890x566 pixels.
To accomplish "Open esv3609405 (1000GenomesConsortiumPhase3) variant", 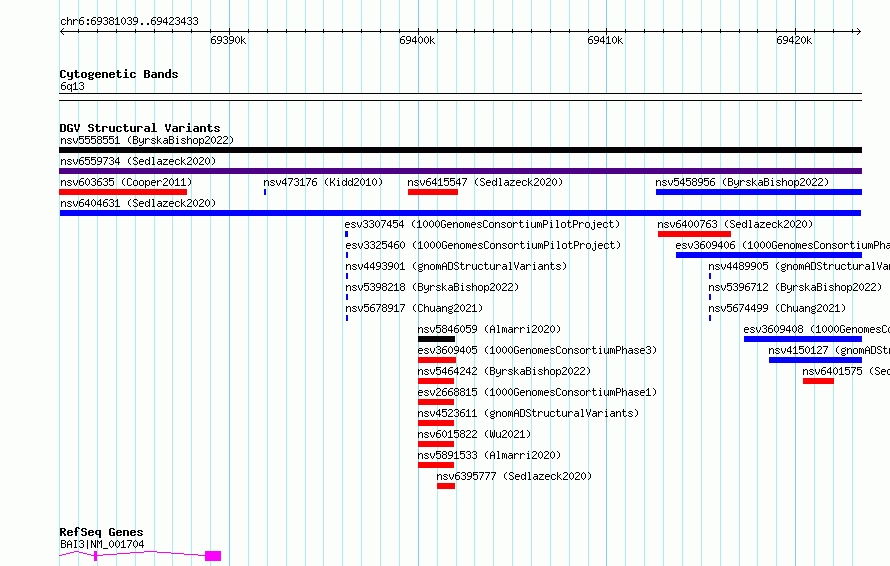I will [x=537, y=350].
